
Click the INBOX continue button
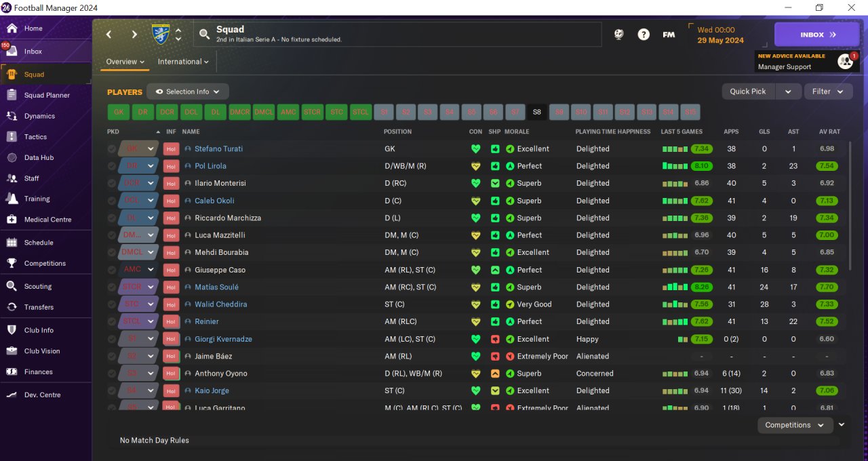pos(817,35)
